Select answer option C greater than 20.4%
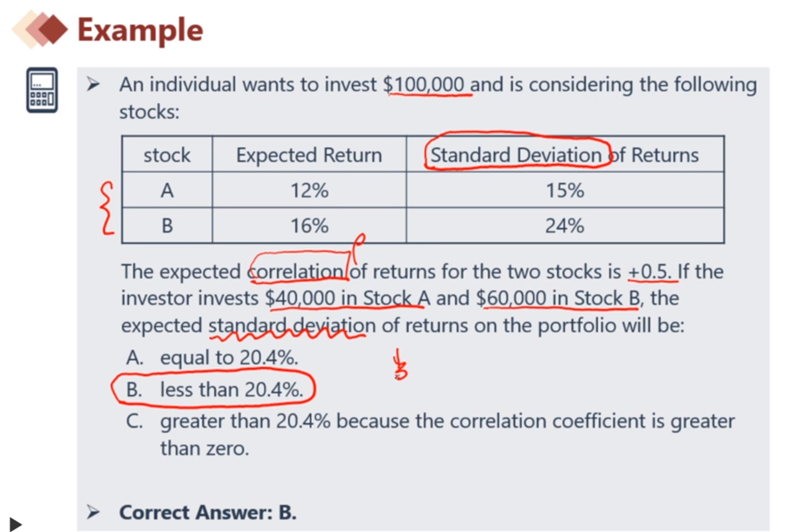Image resolution: width=800 pixels, height=532 pixels. pos(430,434)
